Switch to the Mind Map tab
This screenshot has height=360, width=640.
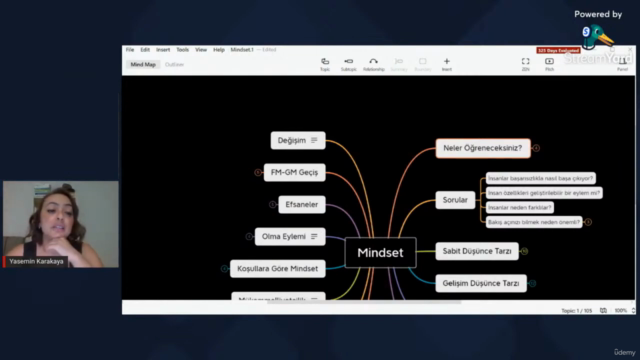[143, 64]
